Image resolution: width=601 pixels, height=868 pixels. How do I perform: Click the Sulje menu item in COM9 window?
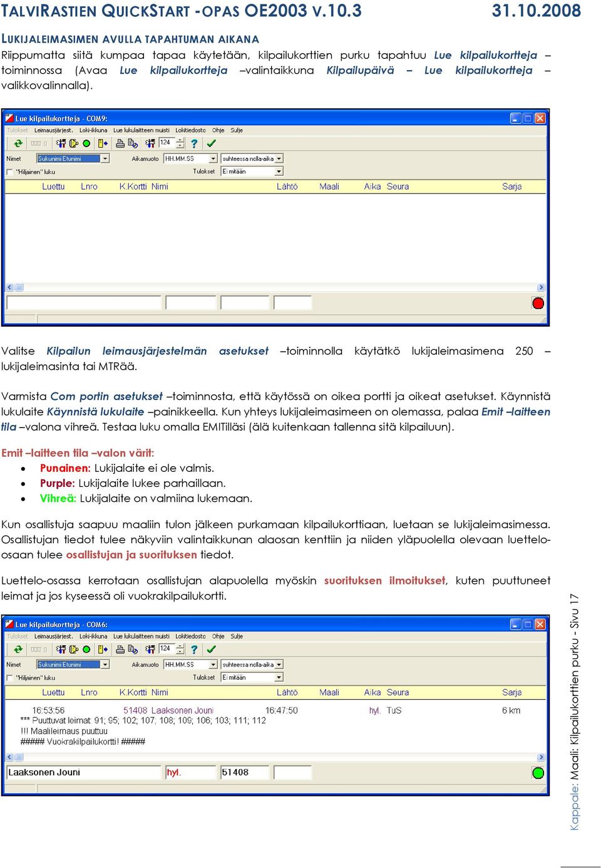[x=237, y=130]
